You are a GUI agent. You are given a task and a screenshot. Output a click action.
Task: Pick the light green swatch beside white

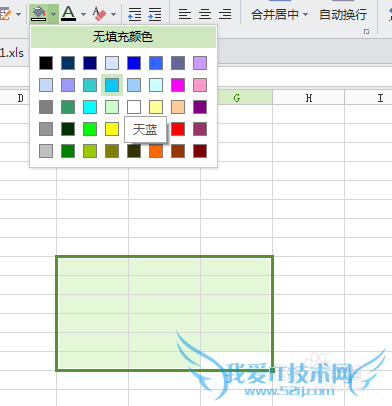click(x=112, y=107)
